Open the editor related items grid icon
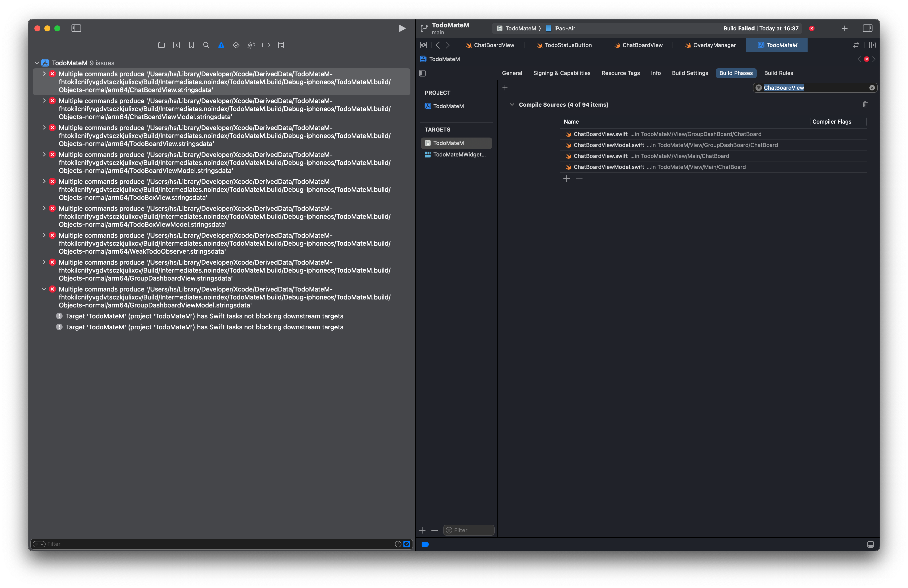Viewport: 908px width, 588px height. click(424, 45)
